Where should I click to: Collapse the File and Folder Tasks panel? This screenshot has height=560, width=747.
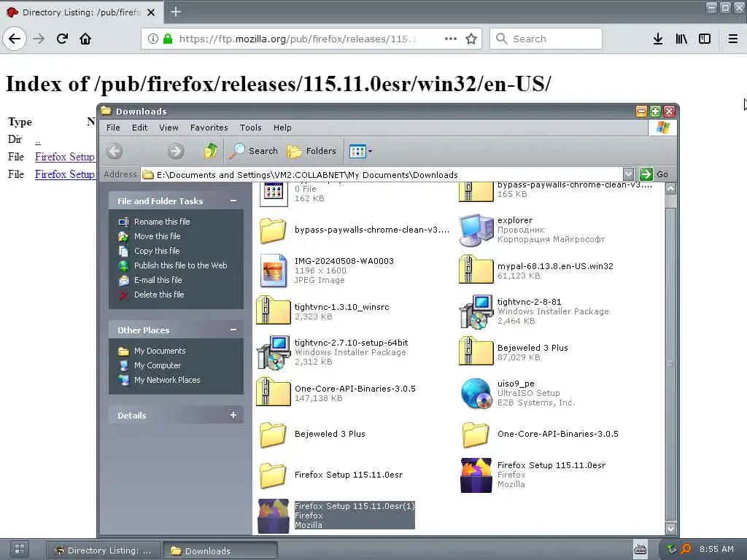pos(233,201)
